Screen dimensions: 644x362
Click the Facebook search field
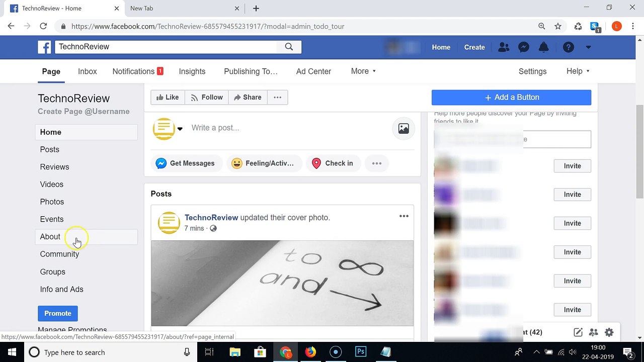click(x=166, y=47)
